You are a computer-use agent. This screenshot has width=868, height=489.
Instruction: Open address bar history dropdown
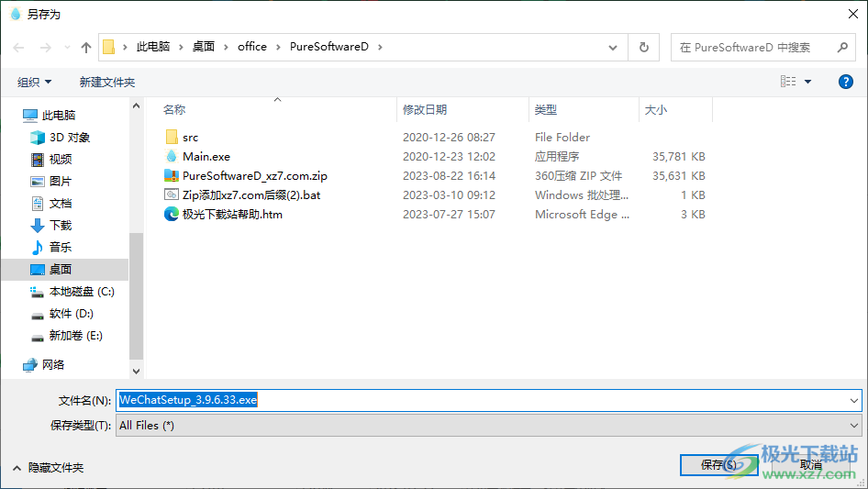(613, 48)
